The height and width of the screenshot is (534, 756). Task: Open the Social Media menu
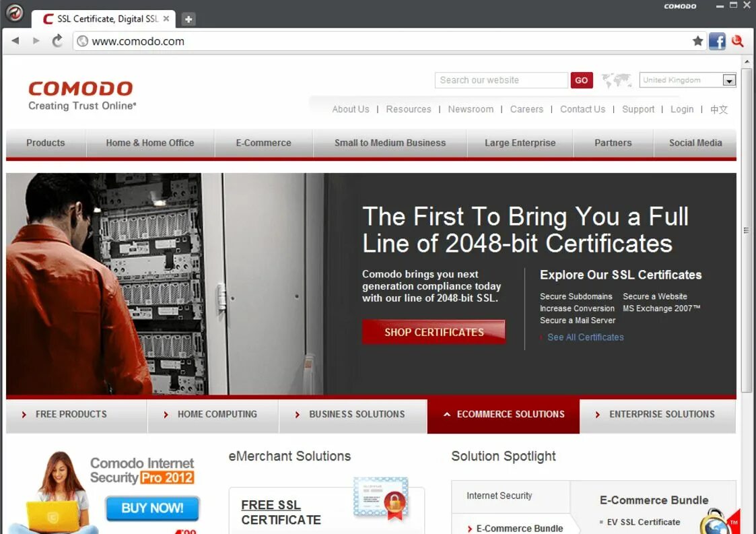pyautogui.click(x=695, y=143)
